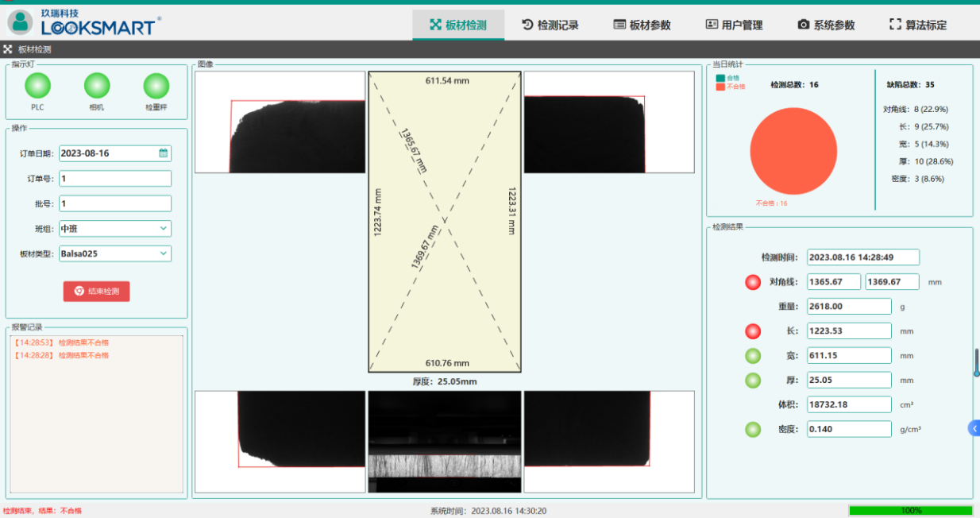This screenshot has height=518, width=980.
Task: Open the 班组 shift dropdown
Action: pyautogui.click(x=115, y=229)
